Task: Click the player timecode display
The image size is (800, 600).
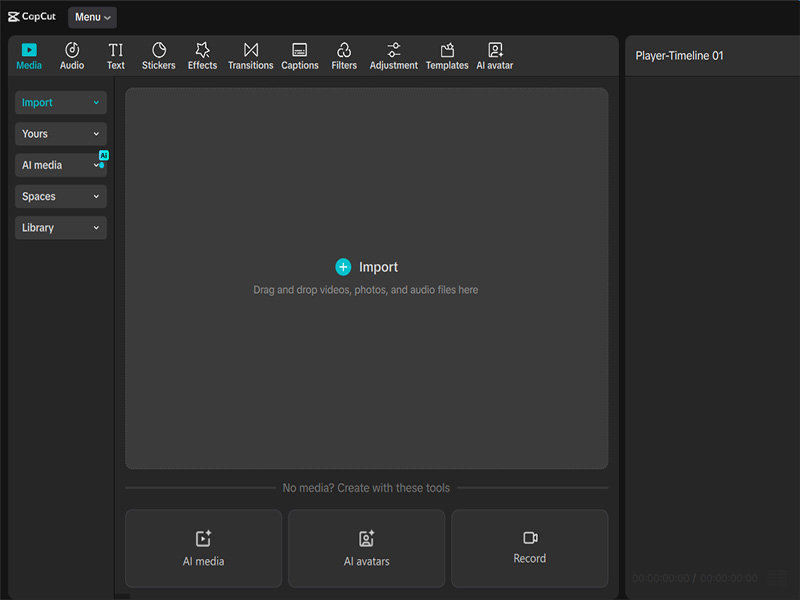Action: 694,578
